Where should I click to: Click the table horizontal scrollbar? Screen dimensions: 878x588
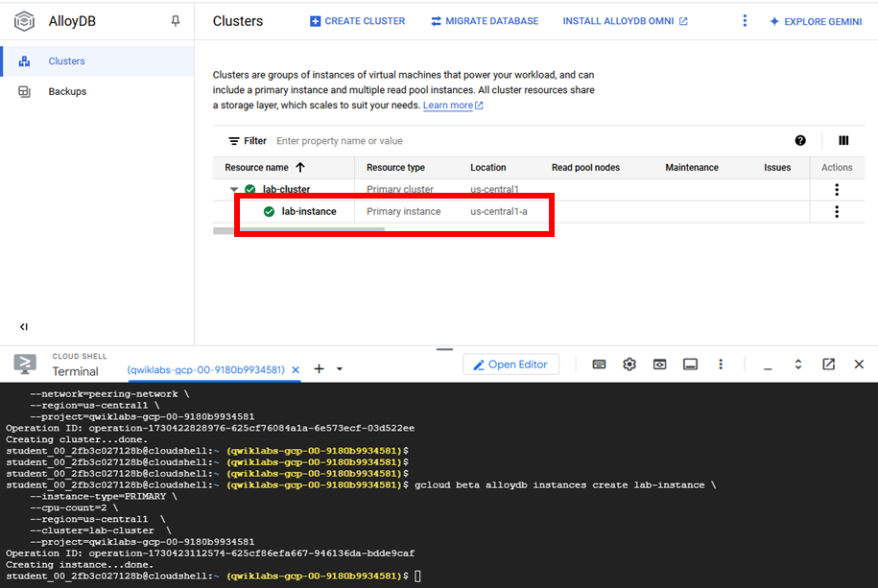click(x=298, y=229)
